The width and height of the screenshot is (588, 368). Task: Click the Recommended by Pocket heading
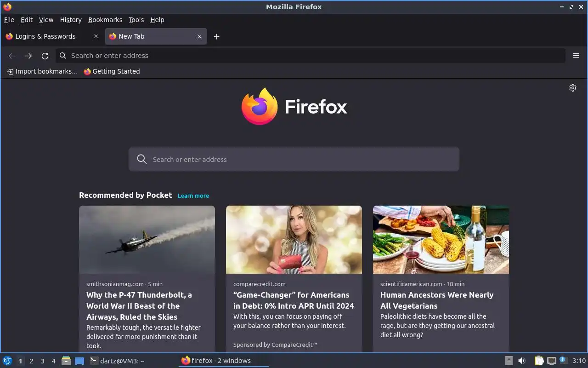[x=125, y=195]
